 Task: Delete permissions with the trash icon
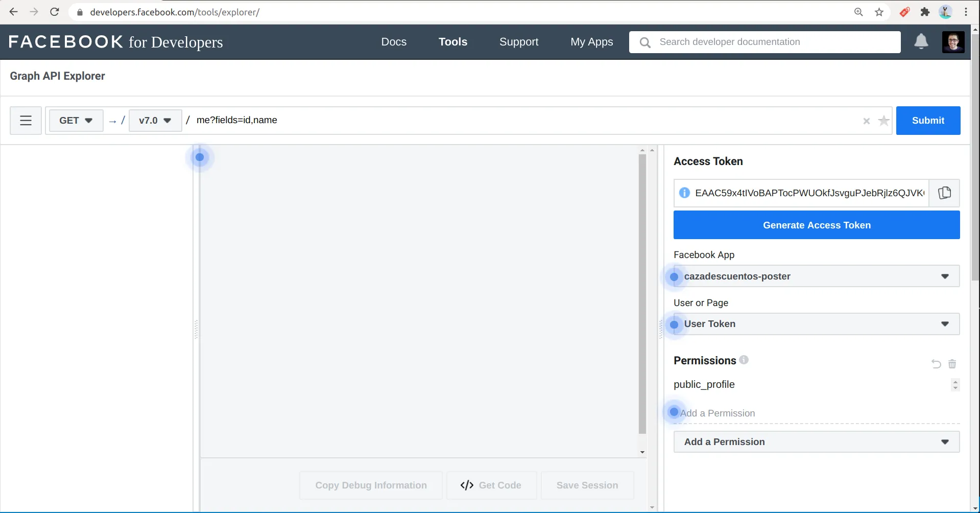click(952, 364)
